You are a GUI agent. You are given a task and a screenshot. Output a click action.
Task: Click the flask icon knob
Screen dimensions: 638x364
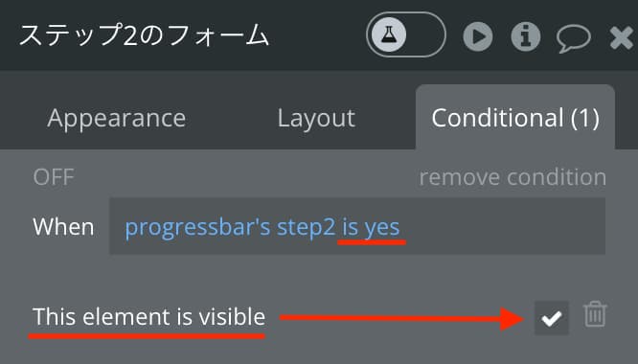pos(389,34)
